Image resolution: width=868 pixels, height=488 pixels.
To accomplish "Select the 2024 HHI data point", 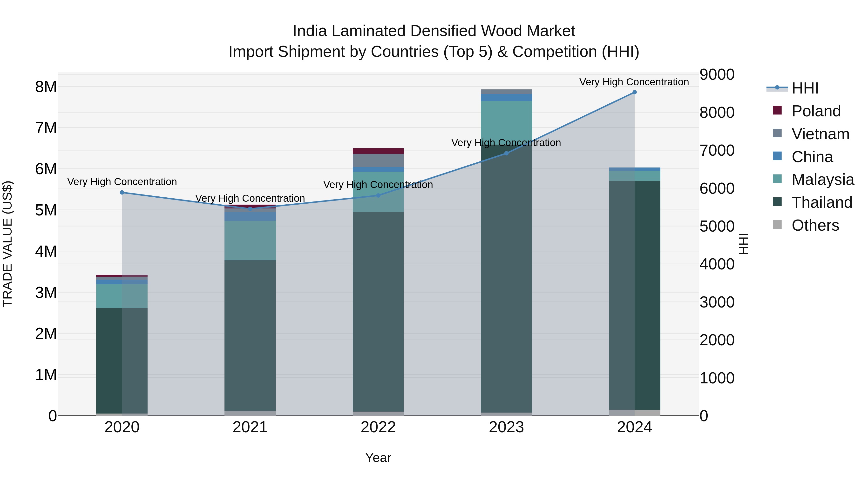I will [635, 92].
